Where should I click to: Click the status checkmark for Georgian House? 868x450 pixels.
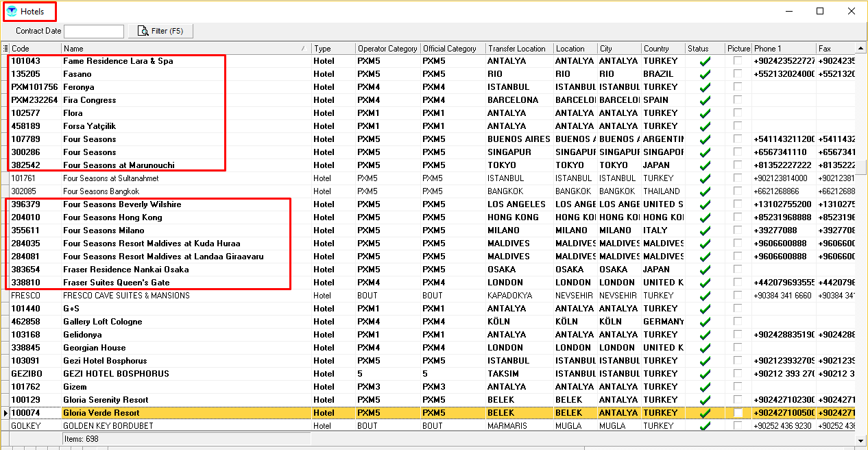[x=705, y=348]
